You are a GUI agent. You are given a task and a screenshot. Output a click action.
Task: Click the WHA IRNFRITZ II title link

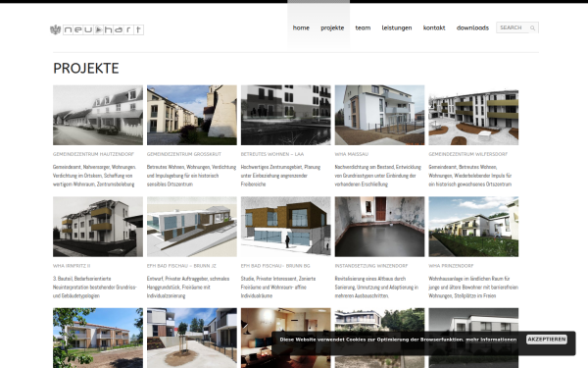[x=72, y=266]
